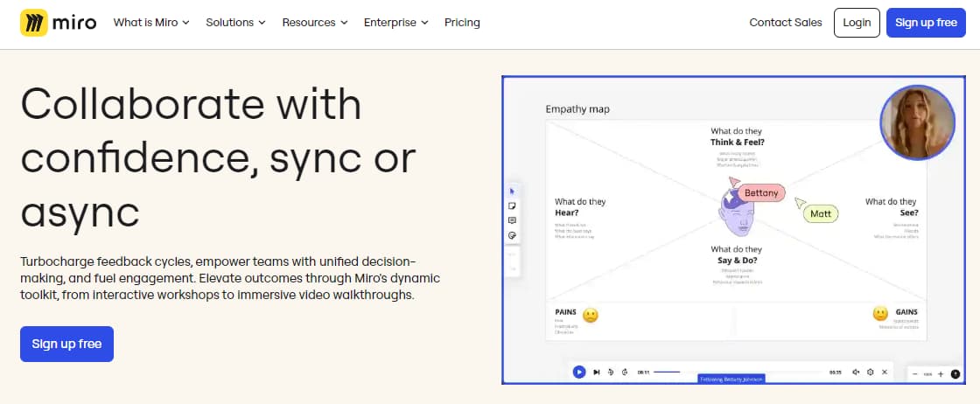Click Sign up free below the description
The height and width of the screenshot is (404, 980).
coord(66,344)
